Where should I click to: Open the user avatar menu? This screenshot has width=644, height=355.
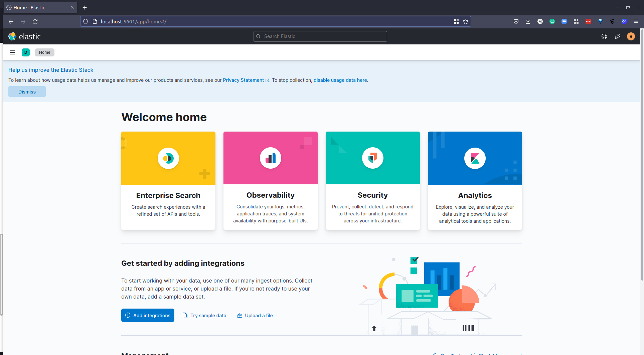click(631, 36)
